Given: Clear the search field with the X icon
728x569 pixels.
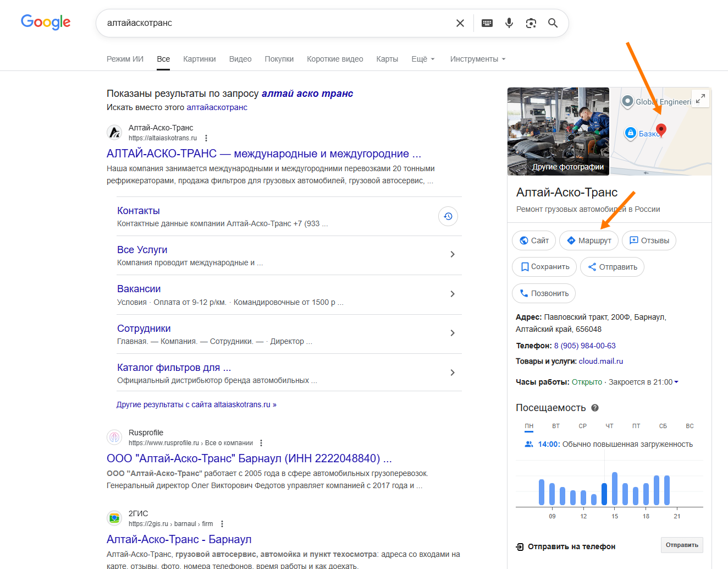Looking at the screenshot, I should [x=460, y=23].
